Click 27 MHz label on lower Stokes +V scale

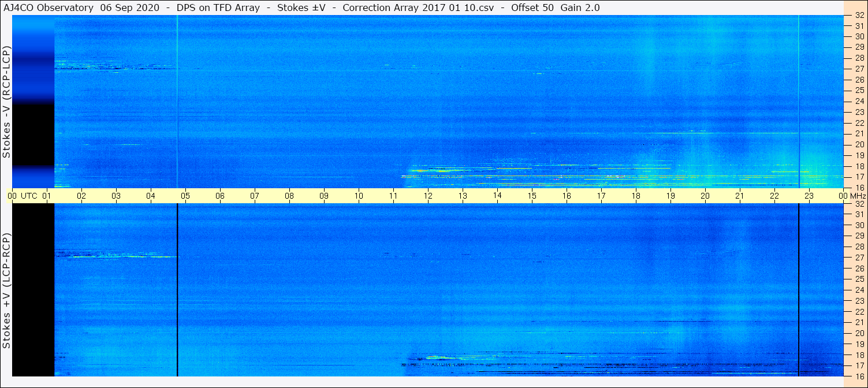(x=859, y=257)
